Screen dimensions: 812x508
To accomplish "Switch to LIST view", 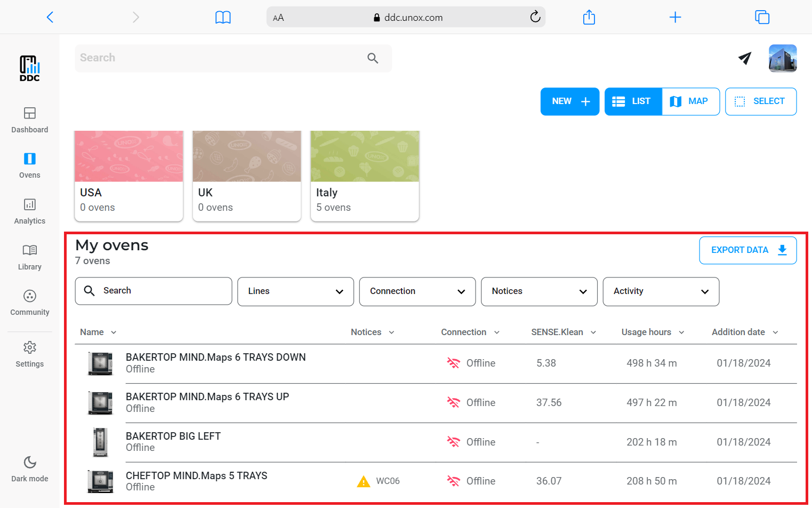I will (633, 101).
